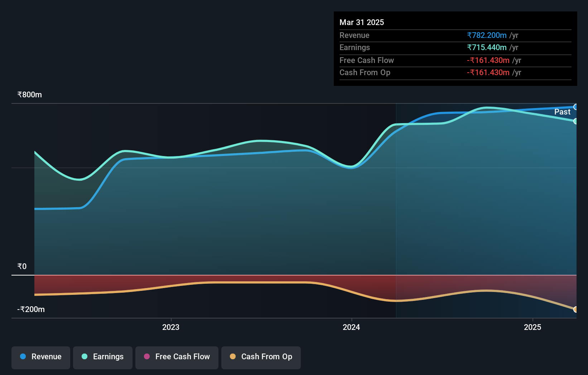Click the teal Earnings color dot in legend
The height and width of the screenshot is (375, 588).
[x=85, y=356]
